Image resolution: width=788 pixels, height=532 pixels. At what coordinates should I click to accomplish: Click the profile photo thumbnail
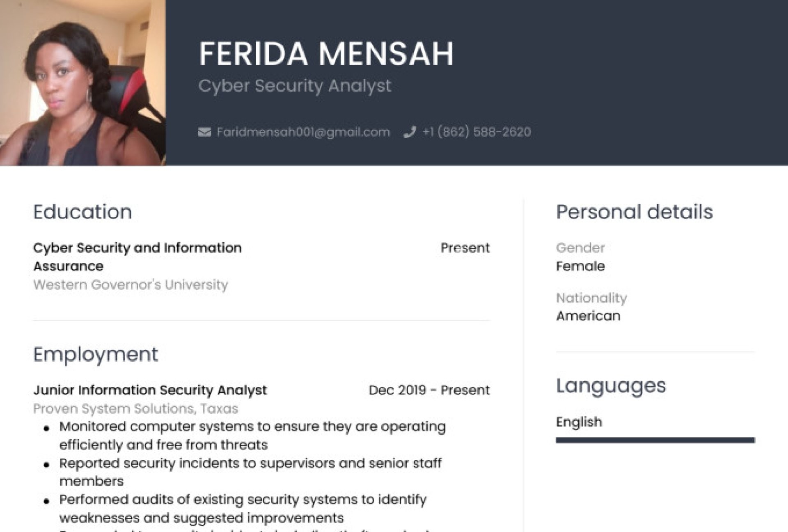click(x=82, y=83)
